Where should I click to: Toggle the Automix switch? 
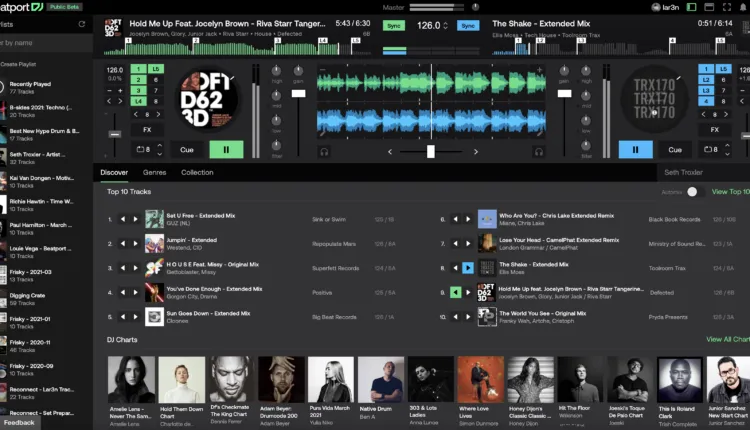point(695,192)
